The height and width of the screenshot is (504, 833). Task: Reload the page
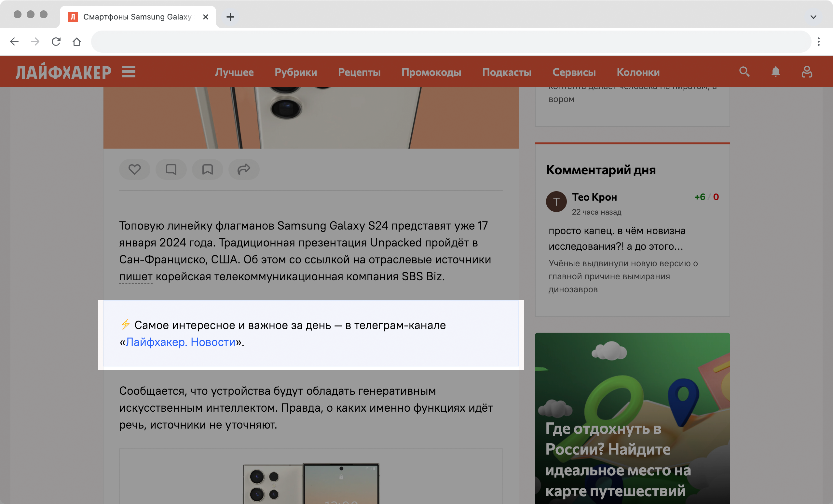(56, 42)
